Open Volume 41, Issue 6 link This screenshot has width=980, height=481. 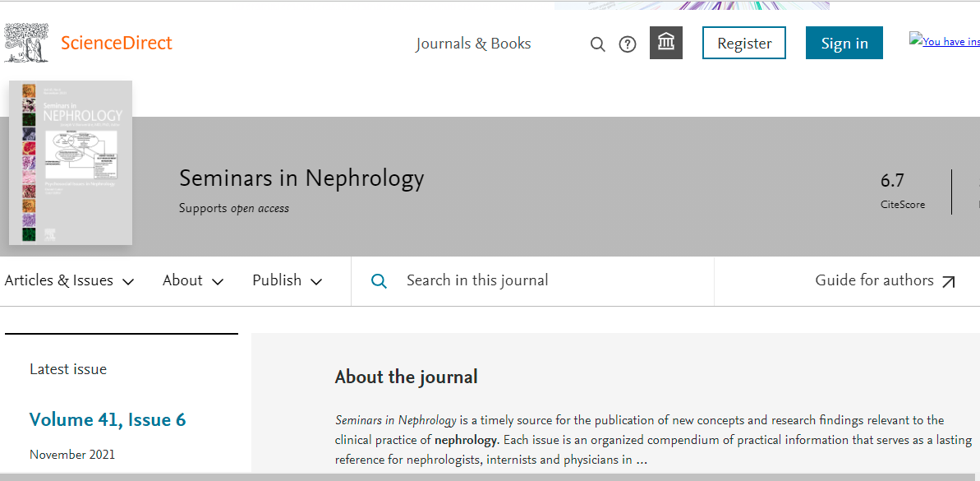click(108, 419)
